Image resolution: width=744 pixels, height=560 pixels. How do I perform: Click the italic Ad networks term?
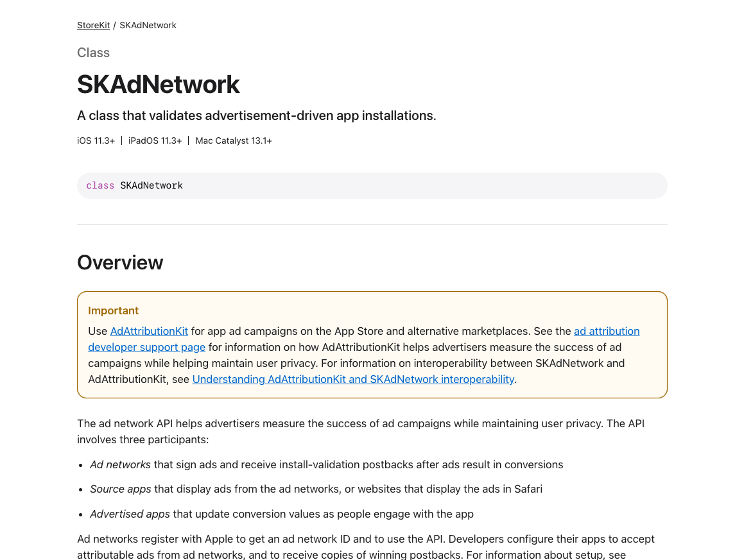pyautogui.click(x=120, y=464)
